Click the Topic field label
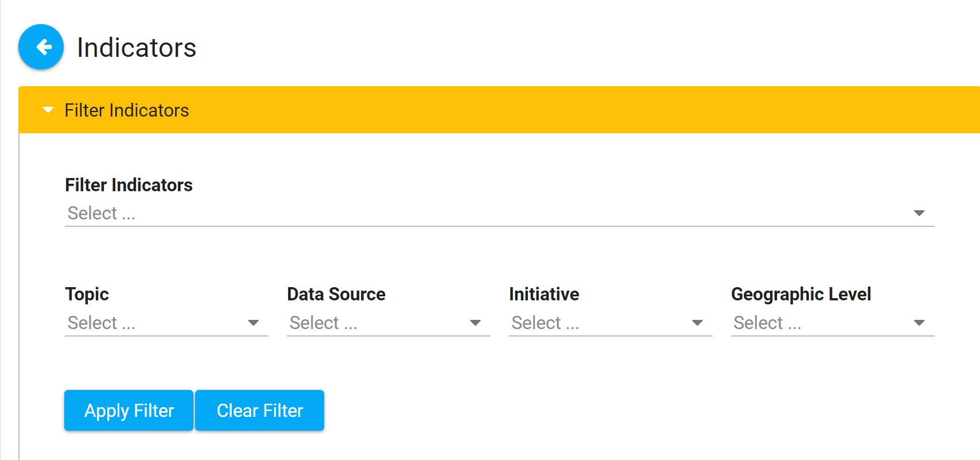The height and width of the screenshot is (460, 980). pos(87,294)
